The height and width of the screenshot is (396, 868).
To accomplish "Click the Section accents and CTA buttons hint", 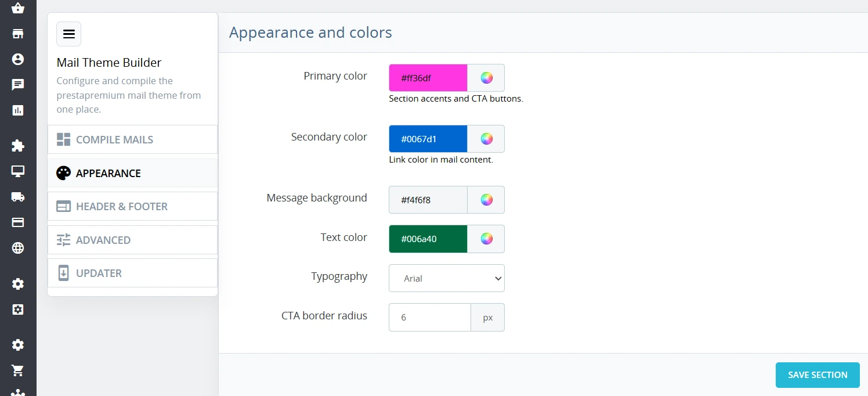I will 456,99.
